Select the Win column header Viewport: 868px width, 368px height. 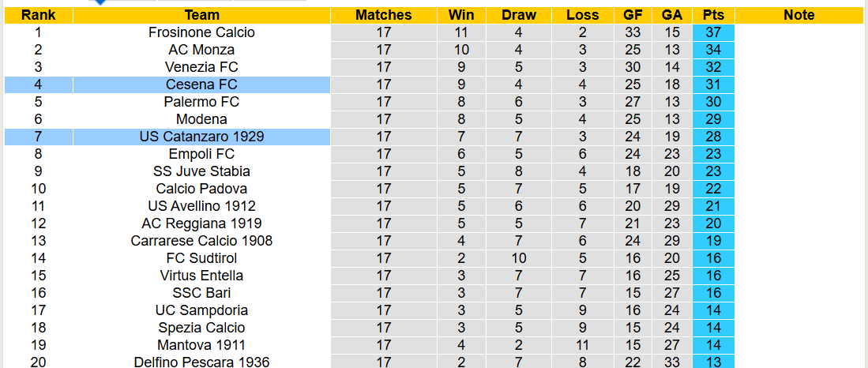[x=461, y=15]
